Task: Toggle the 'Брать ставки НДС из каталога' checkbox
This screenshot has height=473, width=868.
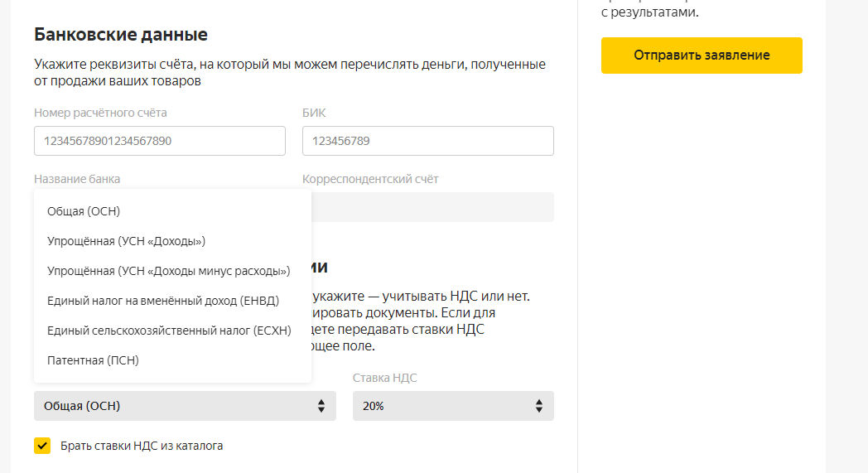Action: click(x=42, y=446)
